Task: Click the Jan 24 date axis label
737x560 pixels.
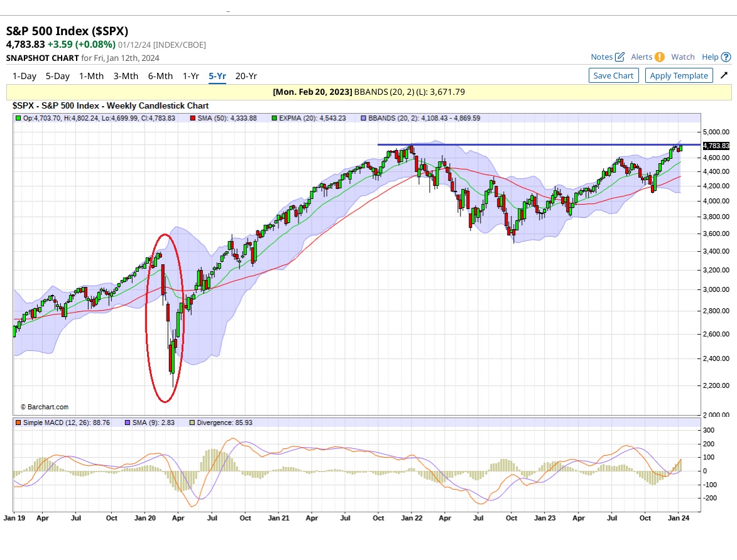Action: [x=678, y=518]
